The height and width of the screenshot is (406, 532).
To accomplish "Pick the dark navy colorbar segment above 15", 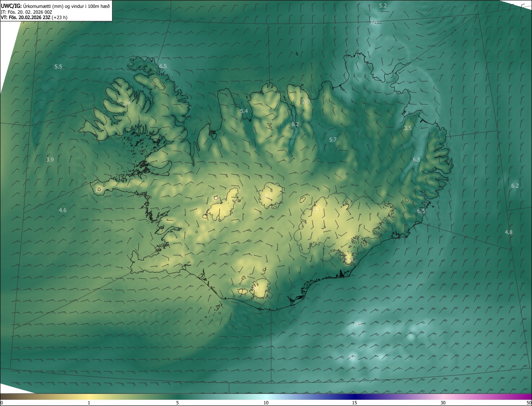I will click(x=355, y=396).
